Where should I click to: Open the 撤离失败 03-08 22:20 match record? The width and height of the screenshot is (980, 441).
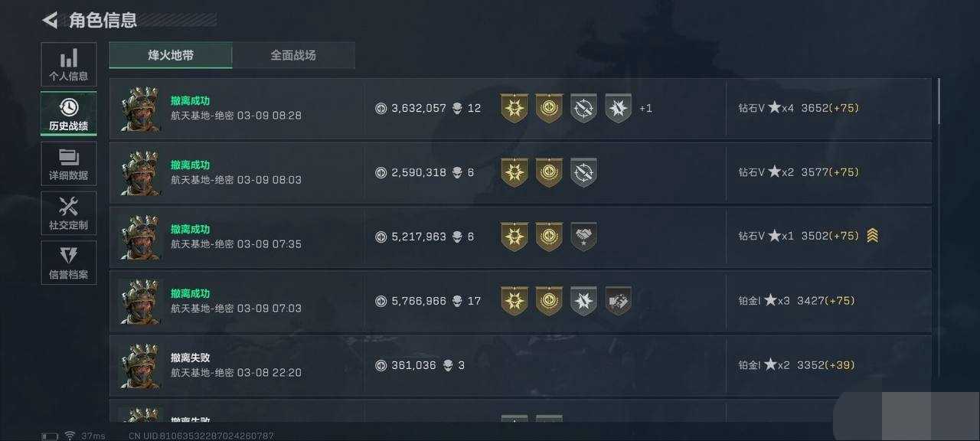coord(521,365)
